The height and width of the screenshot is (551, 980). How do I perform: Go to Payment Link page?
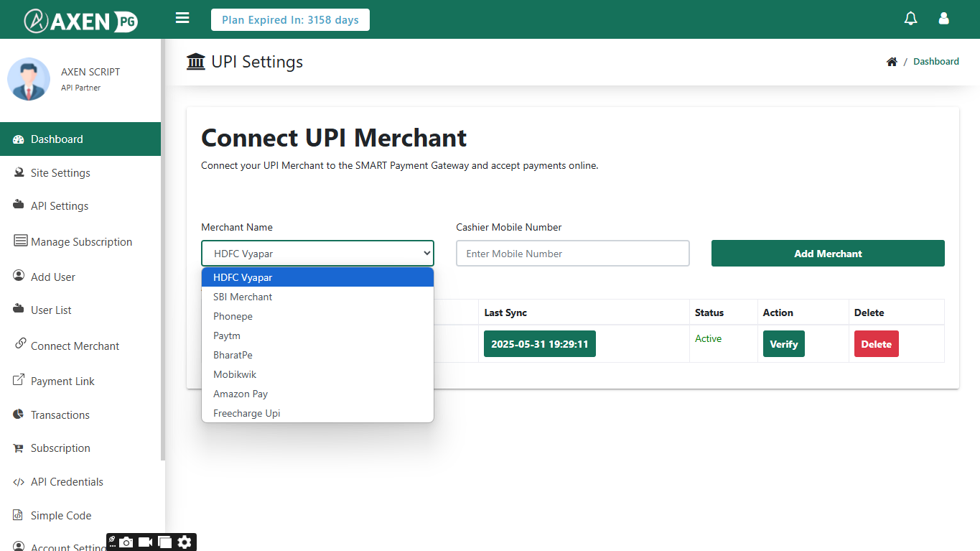(80, 381)
